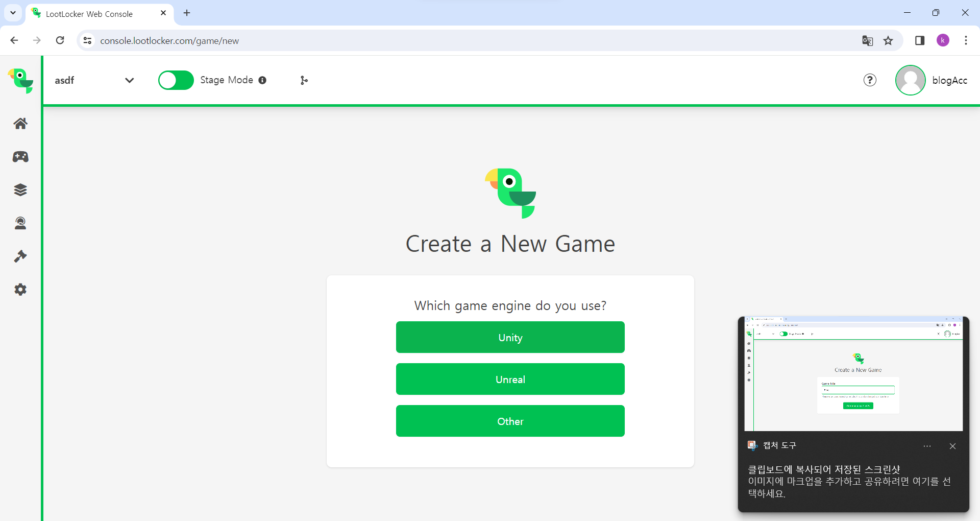This screenshot has height=521, width=980.
Task: Open the tab search dropdown arrow
Action: [x=13, y=13]
